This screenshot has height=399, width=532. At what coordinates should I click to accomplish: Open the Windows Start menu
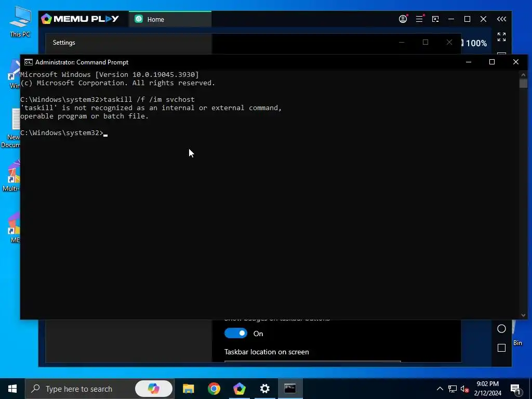(x=12, y=389)
